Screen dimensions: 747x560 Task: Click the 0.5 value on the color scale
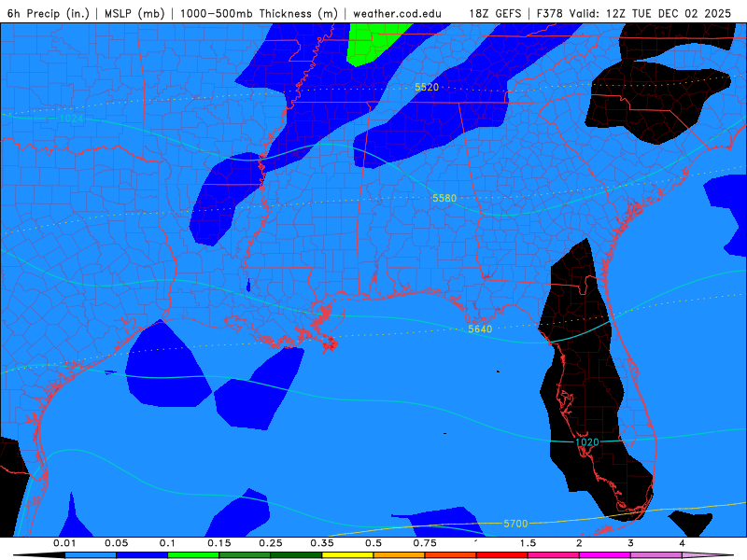coord(373,543)
